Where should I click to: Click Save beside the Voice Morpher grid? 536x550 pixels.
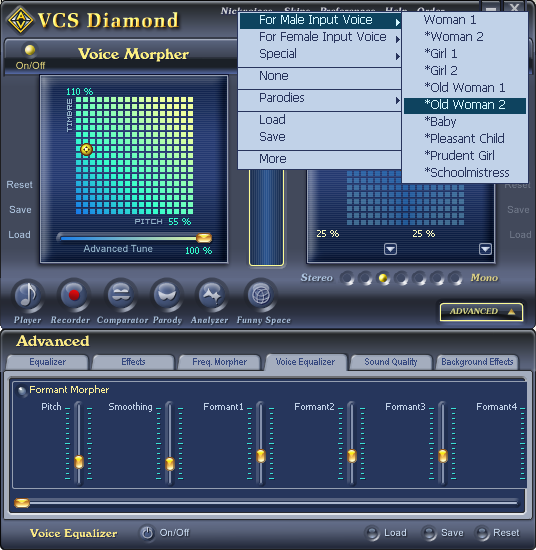[20, 210]
